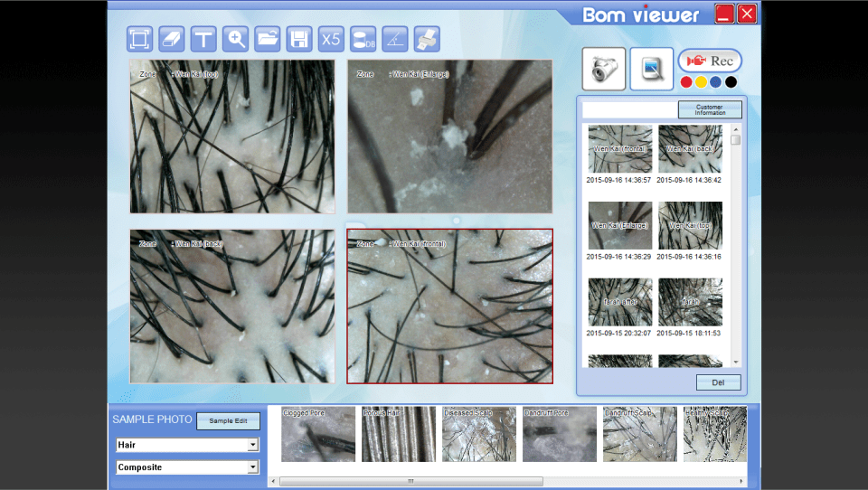The height and width of the screenshot is (490, 868).
Task: Start recording with Rec button
Action: coord(710,61)
